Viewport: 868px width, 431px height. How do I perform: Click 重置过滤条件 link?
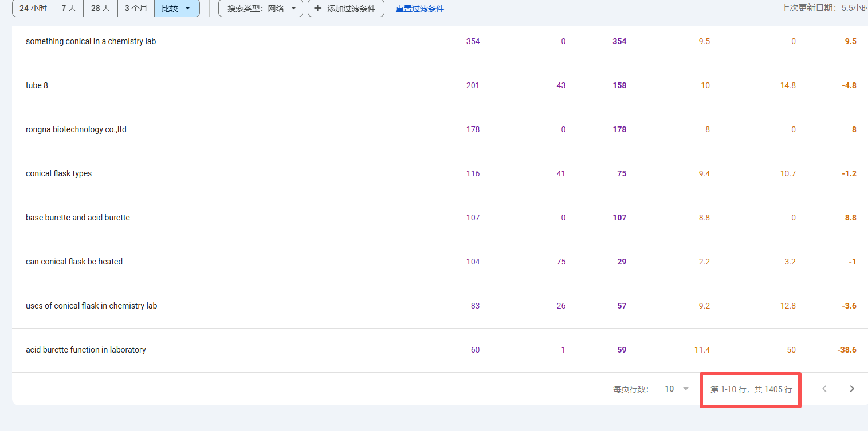[419, 9]
